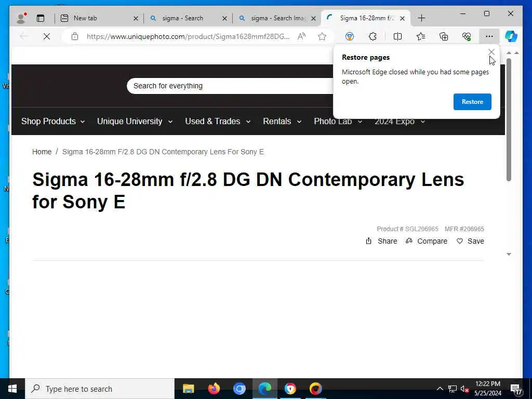This screenshot has width=532, height=399.
Task: Open File Explorer from taskbar
Action: (188, 389)
